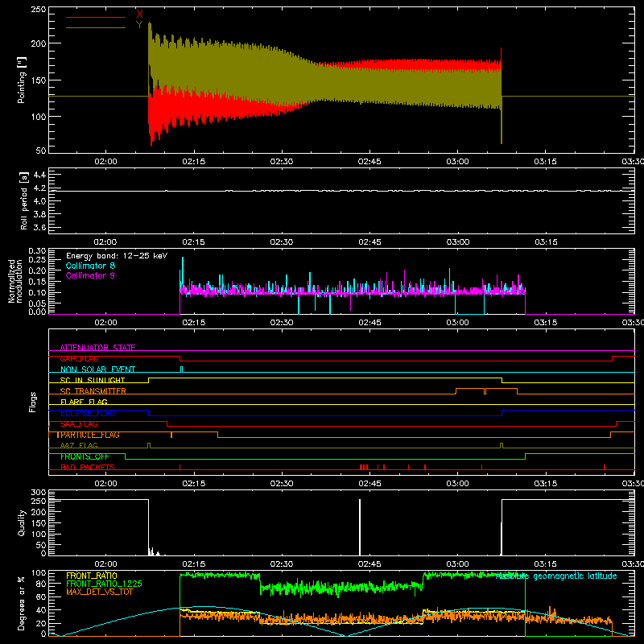Click the 'BAD_PACKETS' label

[x=88, y=467]
